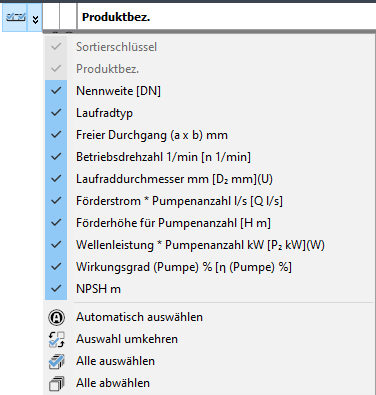Uncheck Laufraddurchmesser mm column entry
The image size is (376, 395).
[209, 179]
